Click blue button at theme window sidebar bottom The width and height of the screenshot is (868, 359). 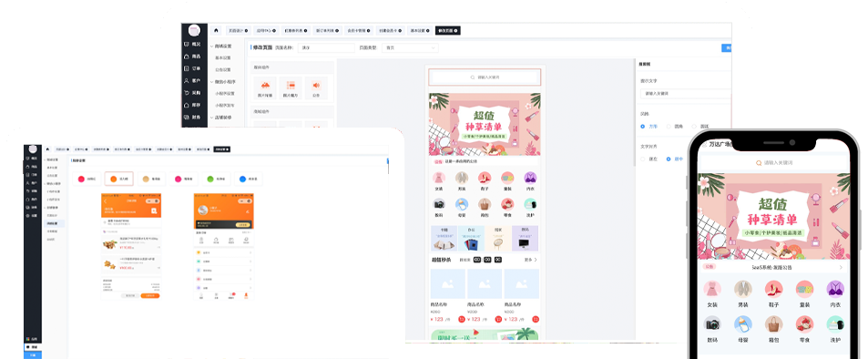(33, 355)
